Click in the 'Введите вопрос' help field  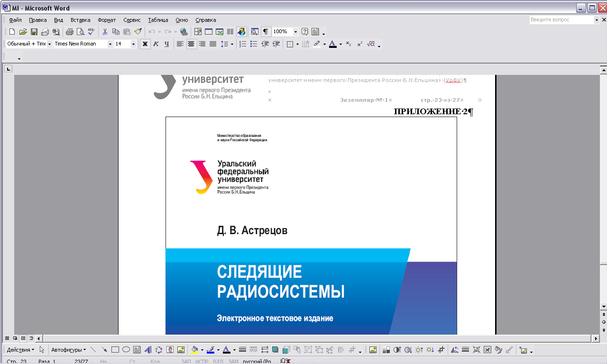click(x=561, y=20)
